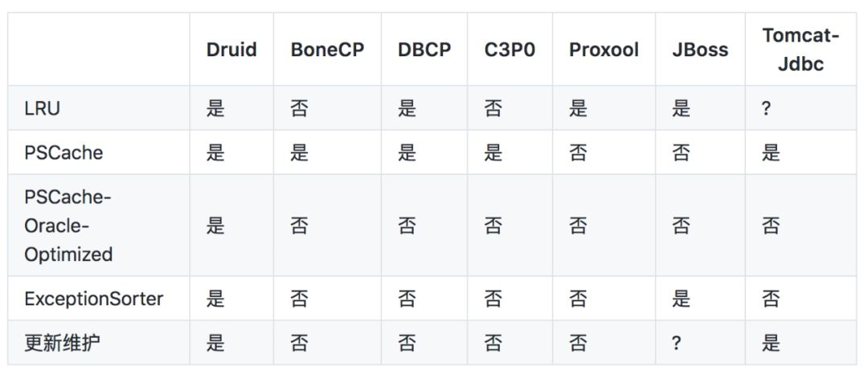
Task: Select the ExceptionSorter row label
Action: (93, 300)
